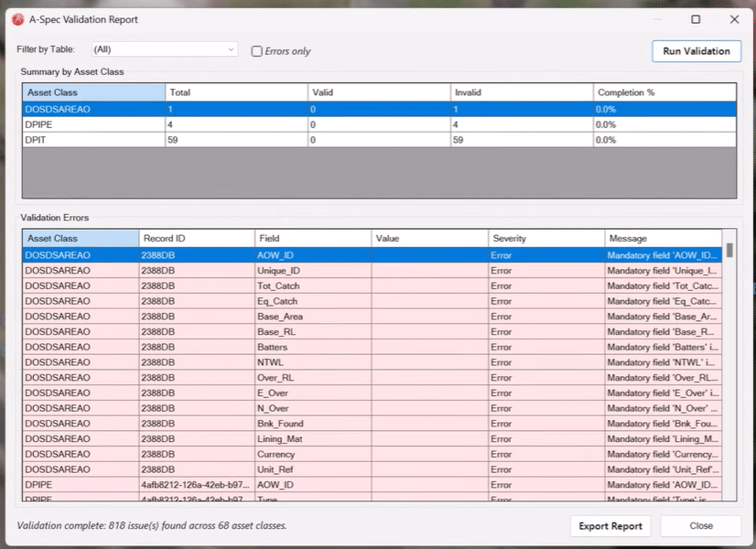Image resolution: width=756 pixels, height=549 pixels.
Task: Open the Filter by Table dropdown
Action: point(165,49)
